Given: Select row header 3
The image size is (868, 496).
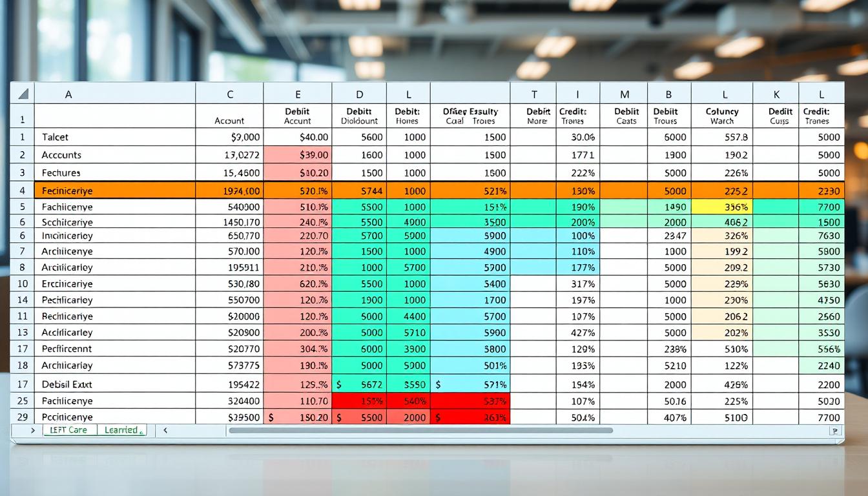Looking at the screenshot, I should click(23, 172).
